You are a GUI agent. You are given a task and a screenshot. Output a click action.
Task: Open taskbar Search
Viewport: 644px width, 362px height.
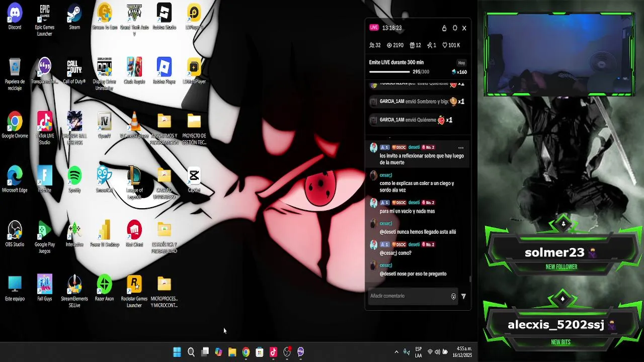coord(191,352)
